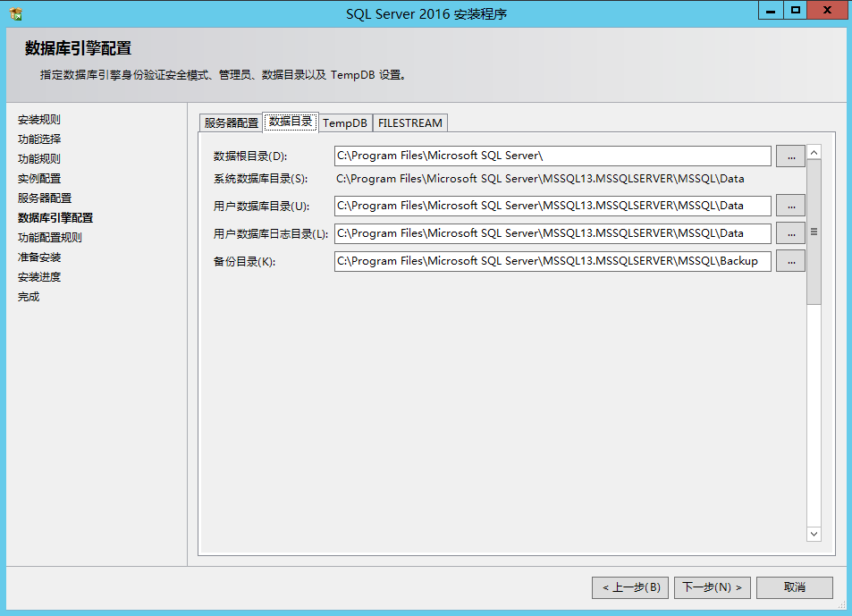
Task: Select 完成 in the steps list
Action: [29, 297]
